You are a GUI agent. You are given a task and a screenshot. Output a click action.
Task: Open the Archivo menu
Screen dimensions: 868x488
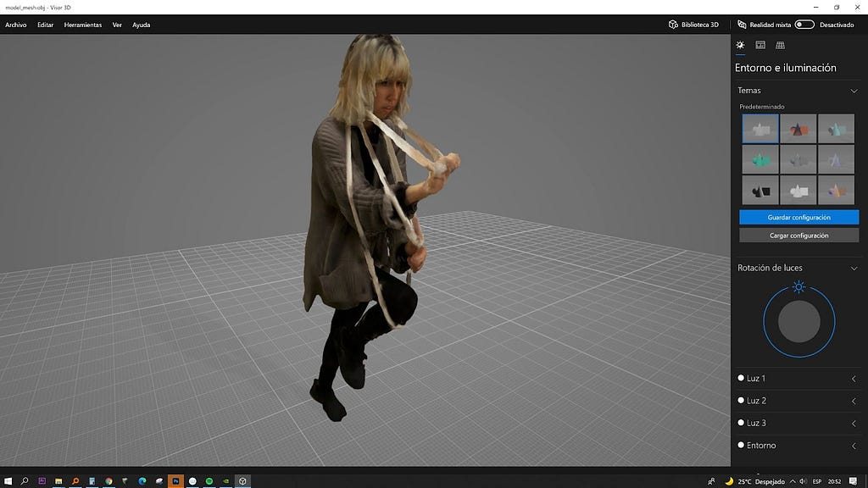(x=16, y=25)
